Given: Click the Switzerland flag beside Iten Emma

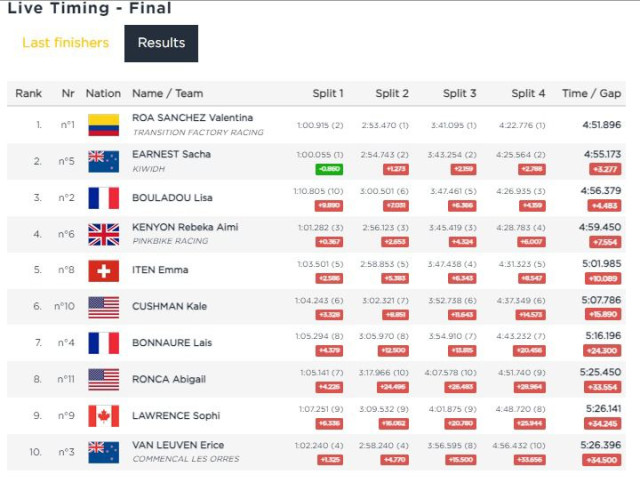Looking at the screenshot, I should [104, 271].
